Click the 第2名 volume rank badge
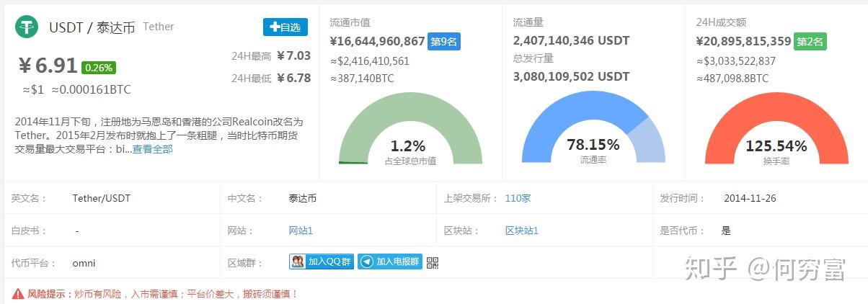 pos(810,42)
